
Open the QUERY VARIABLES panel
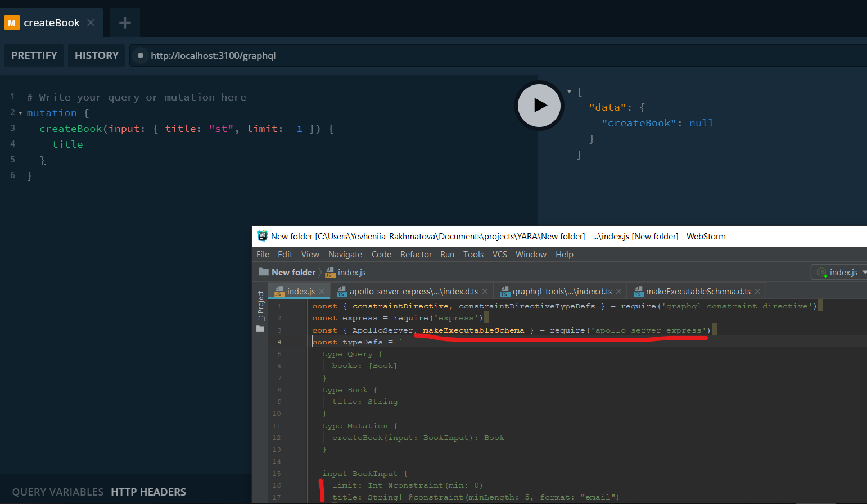(58, 492)
